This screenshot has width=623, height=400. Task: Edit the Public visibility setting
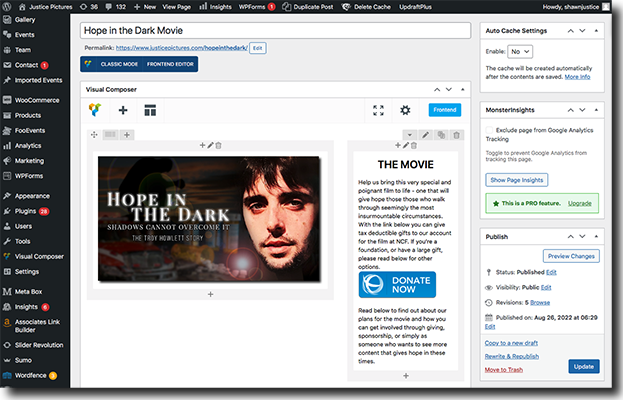(546, 287)
